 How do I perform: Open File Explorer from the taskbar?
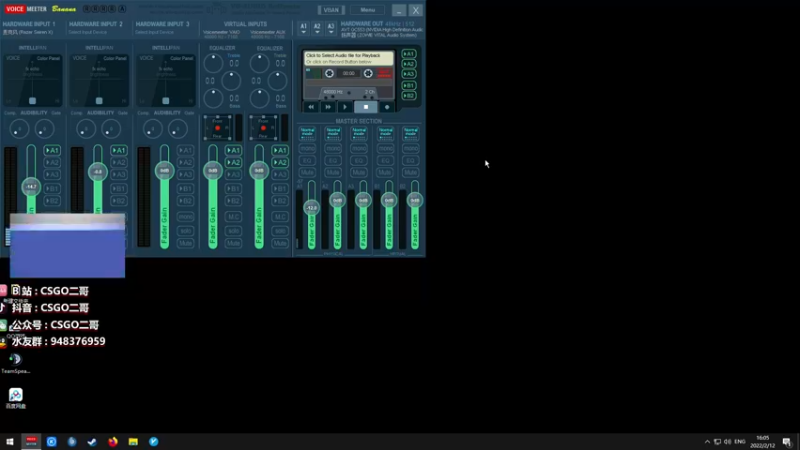coord(133,442)
